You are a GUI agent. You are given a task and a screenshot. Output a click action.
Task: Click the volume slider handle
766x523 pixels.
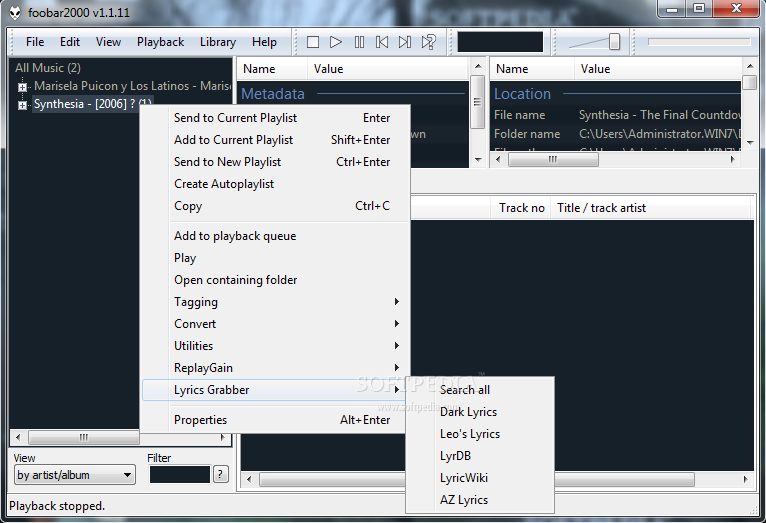point(614,42)
